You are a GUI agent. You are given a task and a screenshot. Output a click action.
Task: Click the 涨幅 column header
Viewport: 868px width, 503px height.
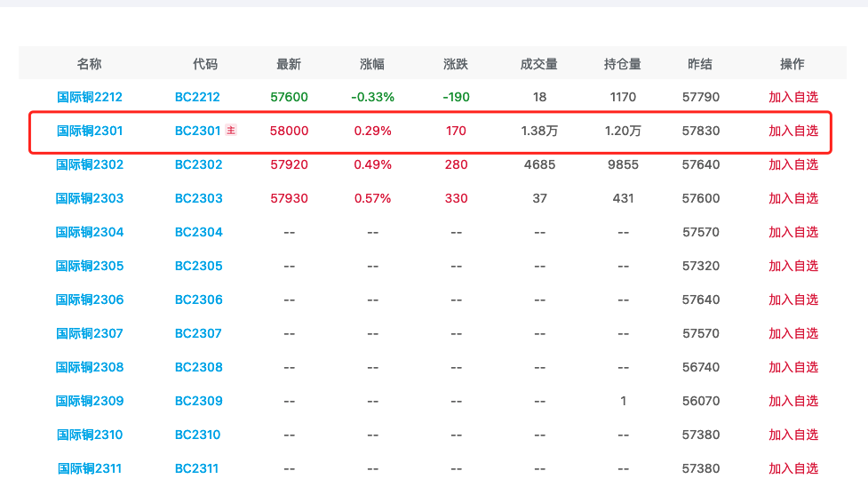372,64
